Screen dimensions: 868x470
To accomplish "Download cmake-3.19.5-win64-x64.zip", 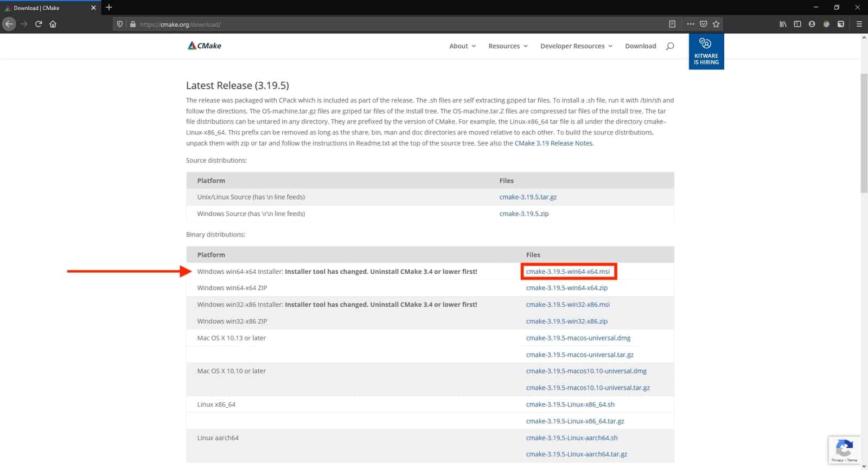I will pyautogui.click(x=567, y=288).
